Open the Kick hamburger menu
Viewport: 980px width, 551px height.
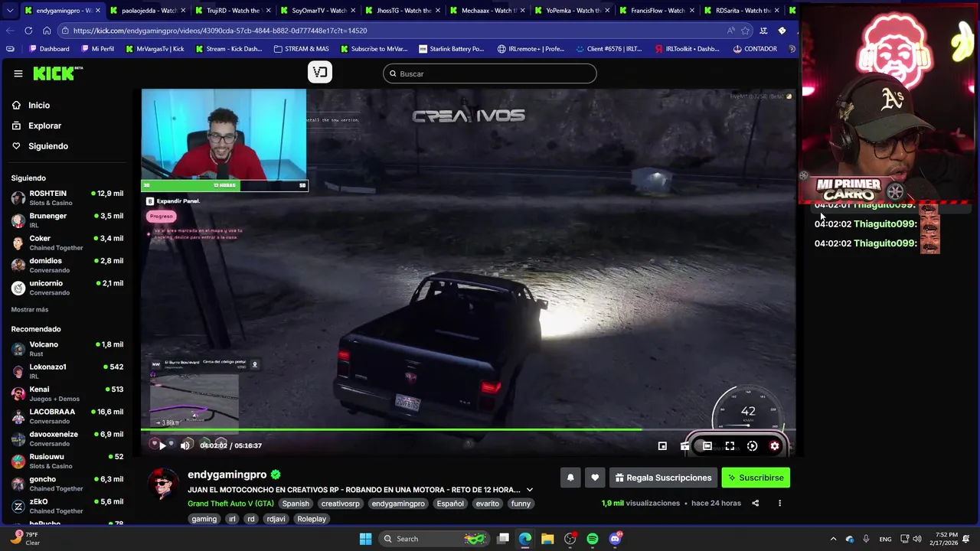[18, 73]
